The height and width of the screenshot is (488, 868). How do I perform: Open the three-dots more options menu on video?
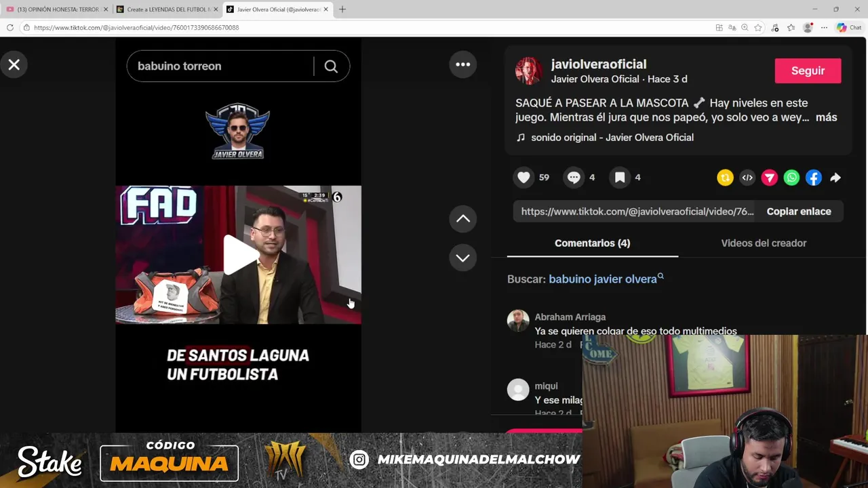(x=463, y=64)
